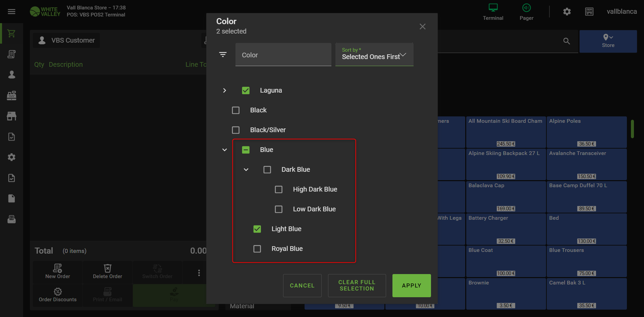Uncheck the Laguna checkbox
The height and width of the screenshot is (317, 644).
[246, 91]
